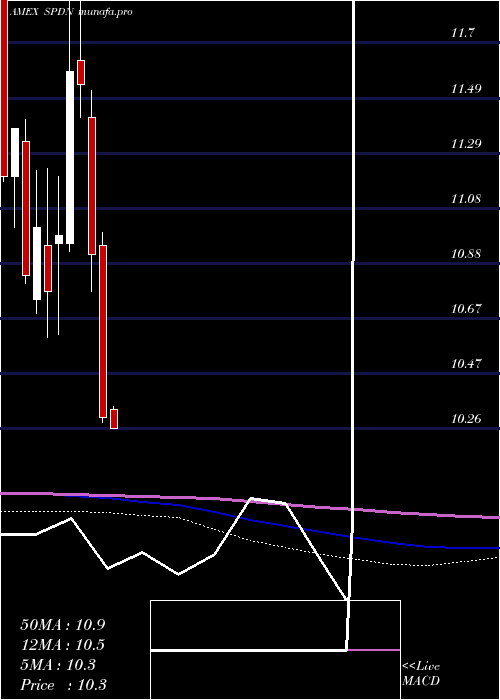
Task: Select the last small red candlestick near 10.26
Action: 114,418
